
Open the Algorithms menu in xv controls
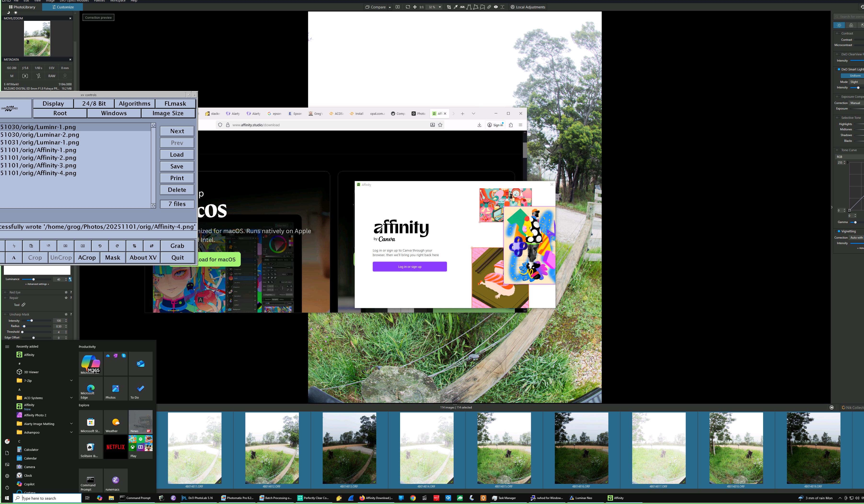(134, 103)
